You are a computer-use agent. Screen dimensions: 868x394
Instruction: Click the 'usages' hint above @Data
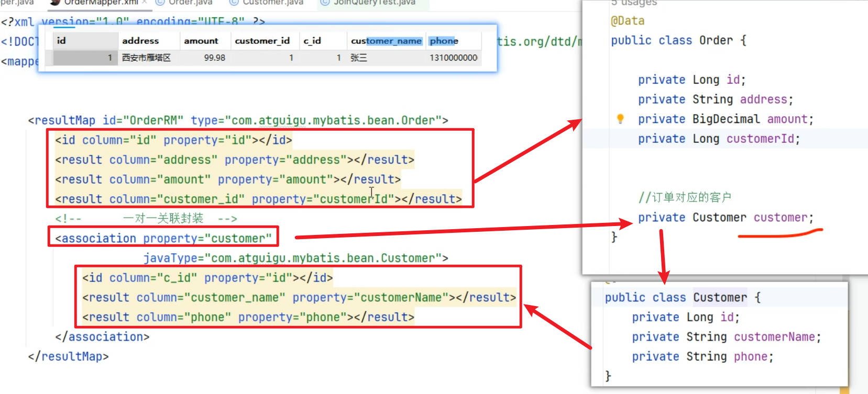(x=634, y=3)
